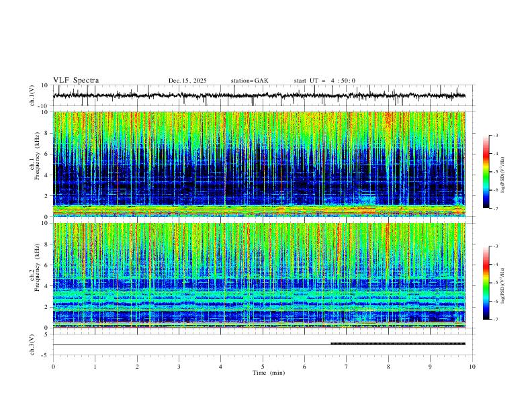
Task: Click the ch.2 spectrogram colorbar
Action: [x=486, y=283]
